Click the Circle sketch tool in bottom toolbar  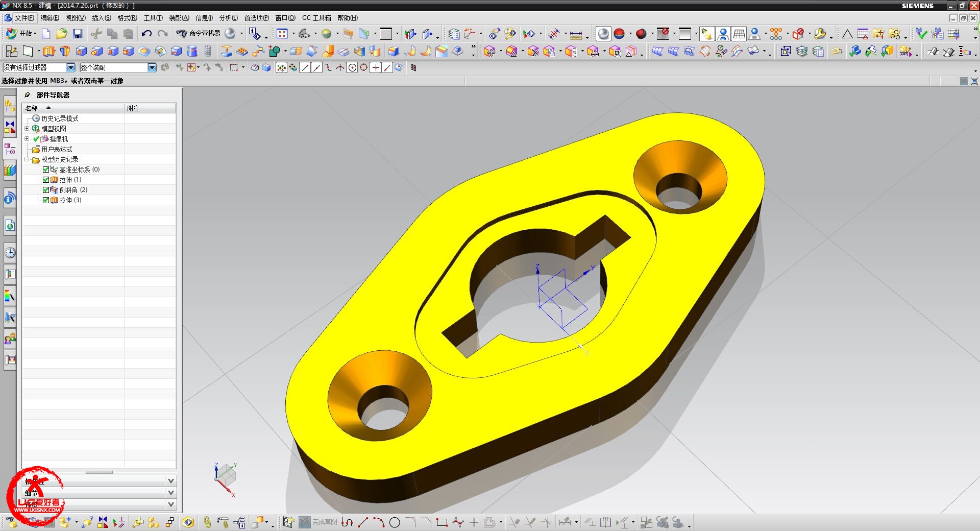[395, 522]
